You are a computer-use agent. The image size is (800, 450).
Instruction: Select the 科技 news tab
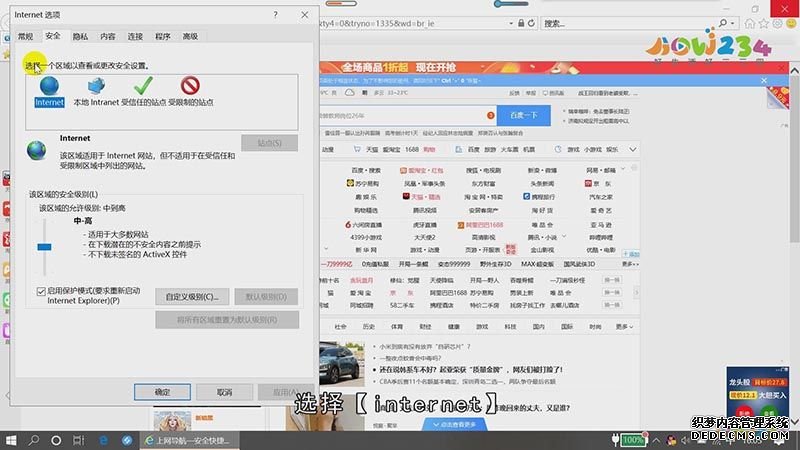click(510, 327)
